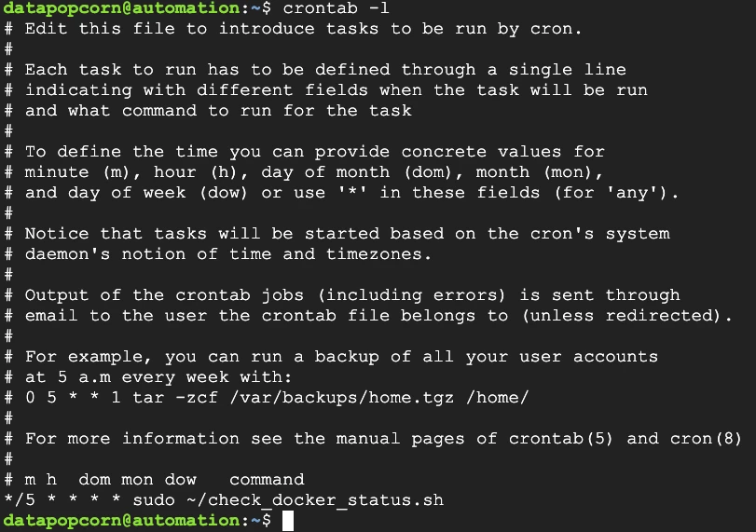Click the '*/5' cron schedule entry
756x532 pixels.
click(x=20, y=499)
